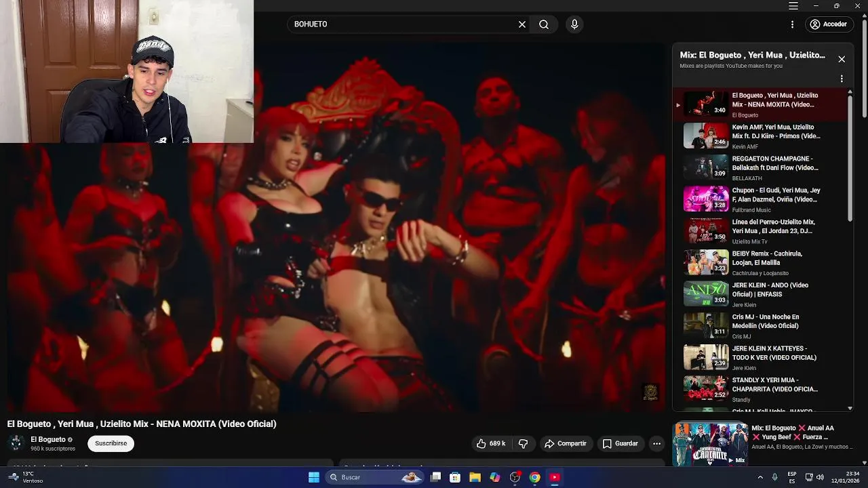
Task: Select Línea del Perreo-Uzielito Mix playlist item
Action: (759, 230)
